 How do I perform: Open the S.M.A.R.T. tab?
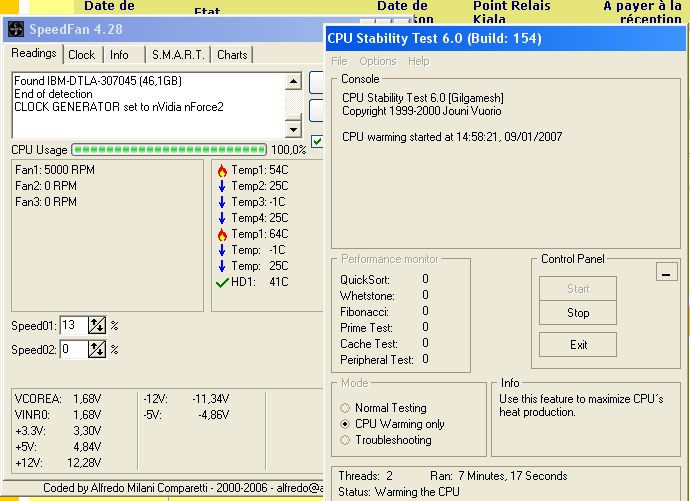tap(178, 55)
